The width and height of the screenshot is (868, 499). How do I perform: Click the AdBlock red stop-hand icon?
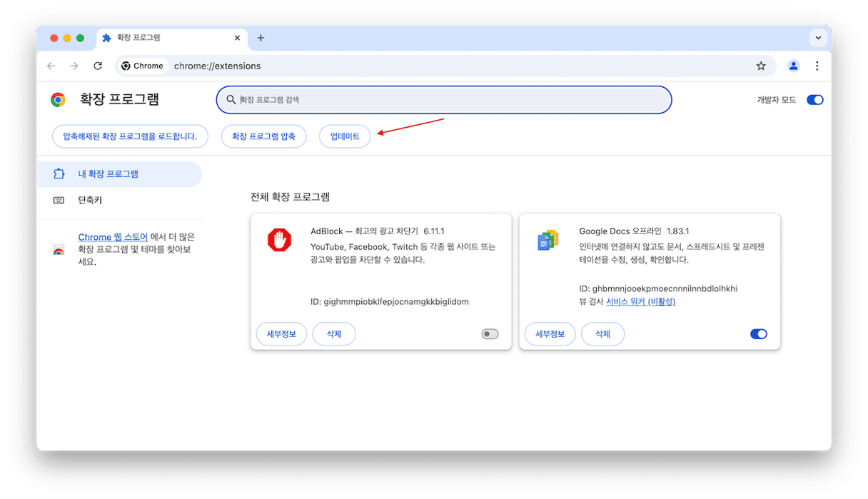coord(279,240)
